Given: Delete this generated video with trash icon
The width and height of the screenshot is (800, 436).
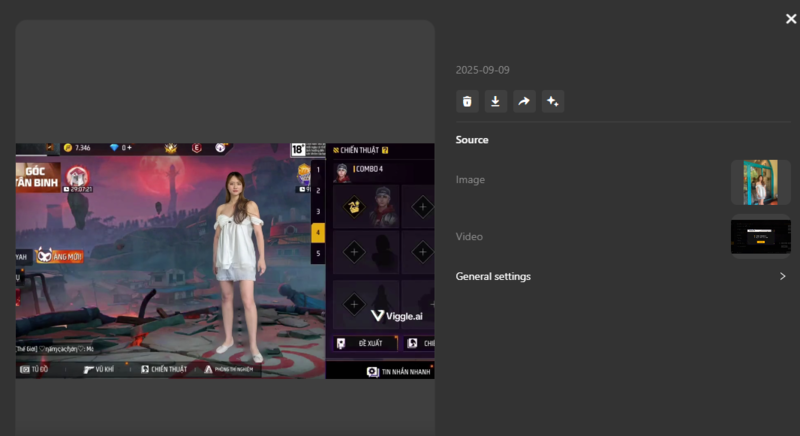Looking at the screenshot, I should [x=467, y=101].
